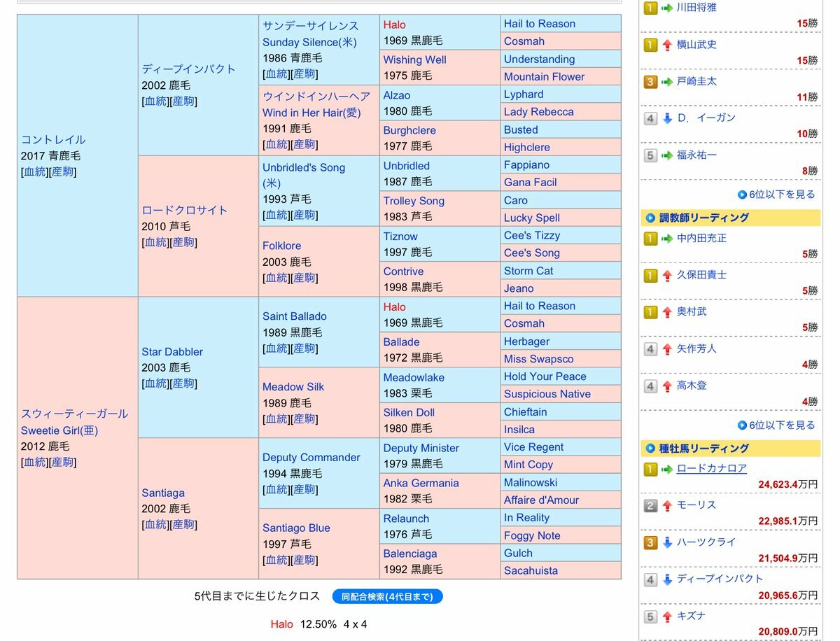The image size is (840, 641).
Task: Click rank 2 badge beside モーリス
Action: coord(650,505)
